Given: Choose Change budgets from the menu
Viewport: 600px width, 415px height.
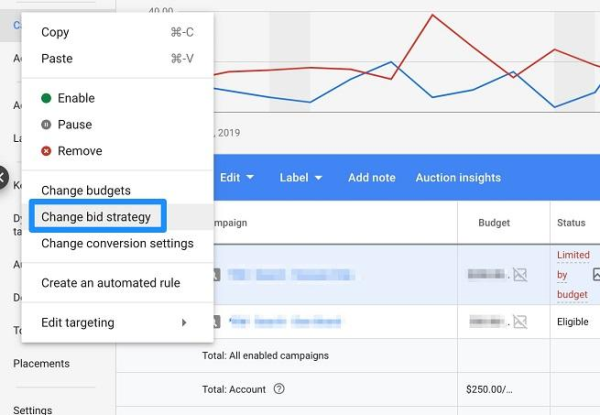Looking at the screenshot, I should [x=86, y=191].
